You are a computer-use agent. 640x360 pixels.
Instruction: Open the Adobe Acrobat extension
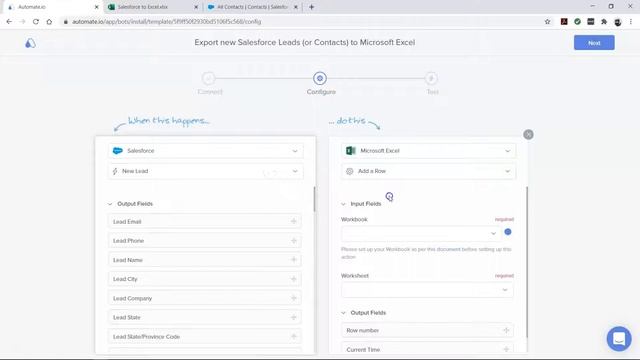[564, 22]
